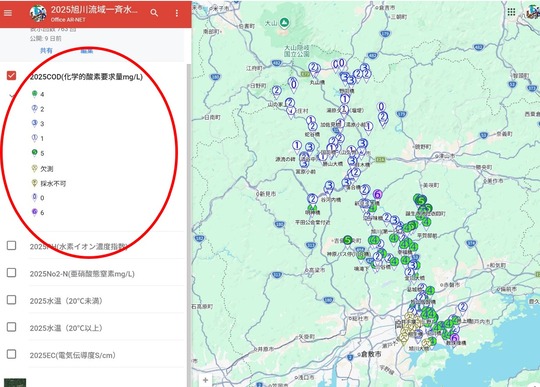
Task: Click the purple 6 marker near 落合橋
Action: tap(377, 195)
